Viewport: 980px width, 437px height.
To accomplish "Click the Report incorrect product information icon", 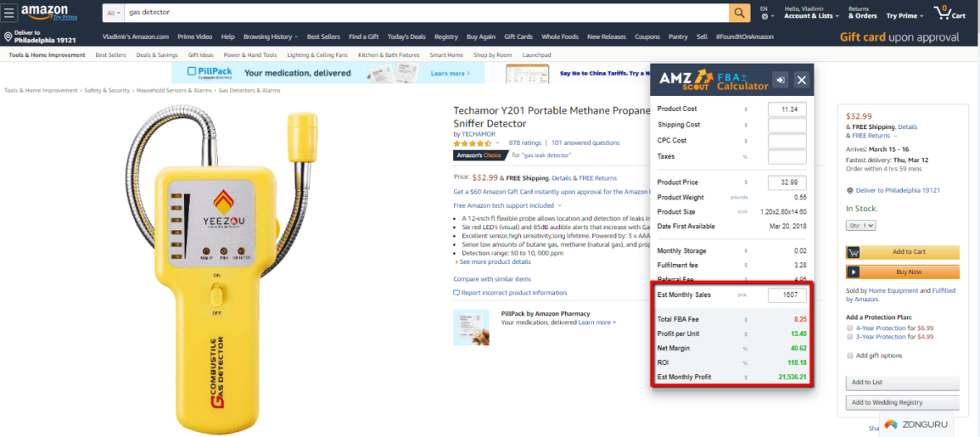I will pyautogui.click(x=456, y=293).
